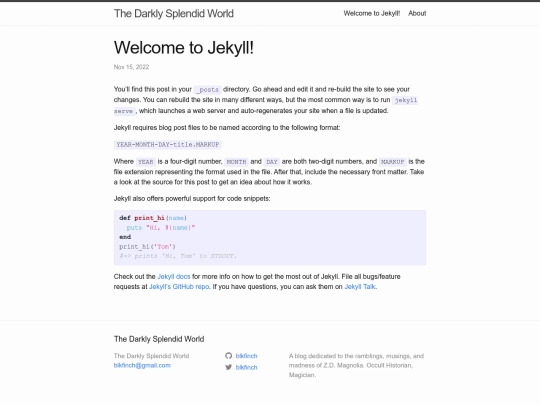Image resolution: width=540 pixels, height=405 pixels.
Task: Click the text Jekyll also offers powerful support
Action: pyautogui.click(x=192, y=199)
